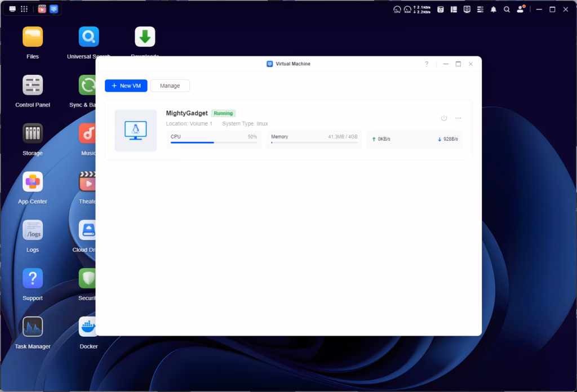This screenshot has width=577, height=392.
Task: Click the MightyGadget CPU usage bar
Action: click(x=214, y=142)
